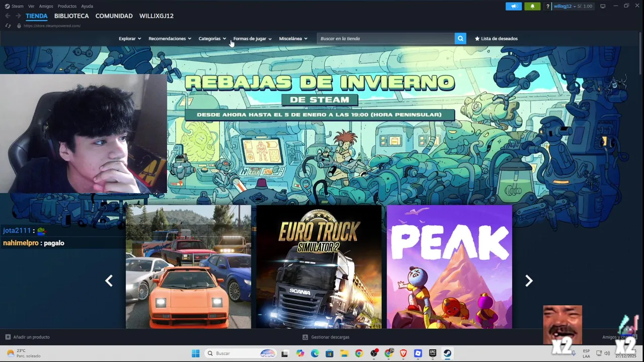Go forward with the navigation forward arrow

[18, 16]
